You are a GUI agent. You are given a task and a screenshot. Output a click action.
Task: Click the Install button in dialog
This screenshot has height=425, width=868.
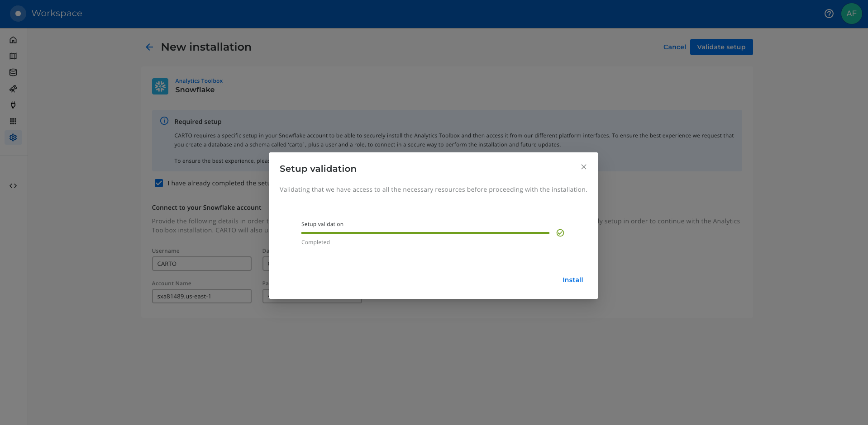tap(572, 280)
